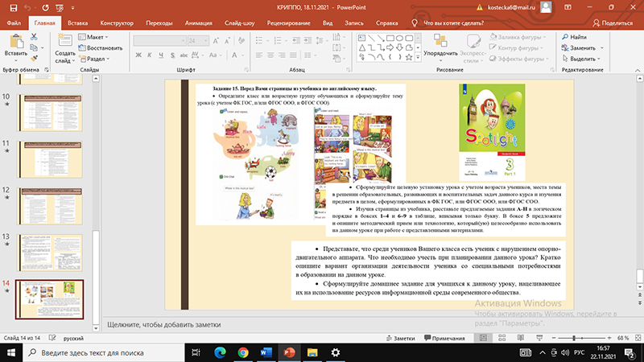Open Microsoft Edge from the taskbar

[x=220, y=352]
